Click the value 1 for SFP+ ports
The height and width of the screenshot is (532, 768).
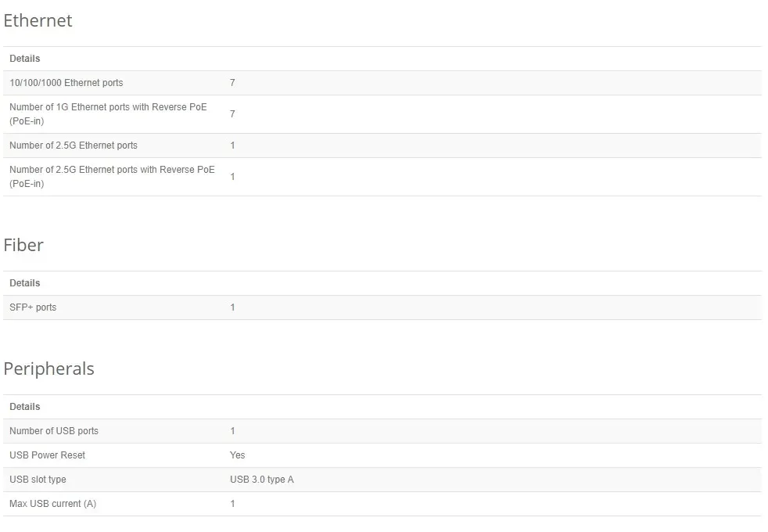[232, 307]
